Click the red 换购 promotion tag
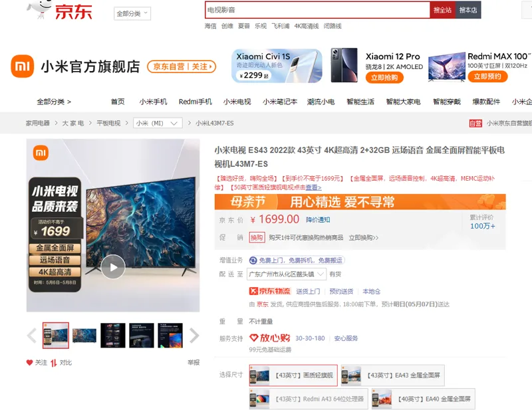This screenshot has width=532, height=410. 257,237
